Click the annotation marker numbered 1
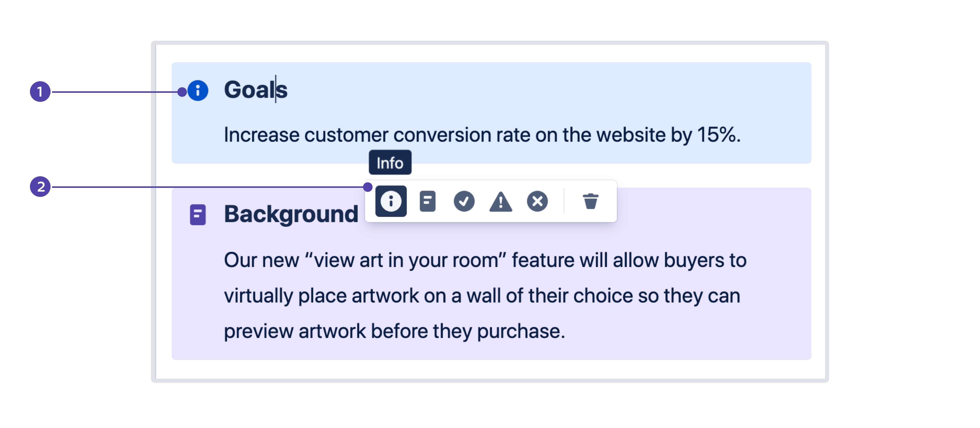 40,92
